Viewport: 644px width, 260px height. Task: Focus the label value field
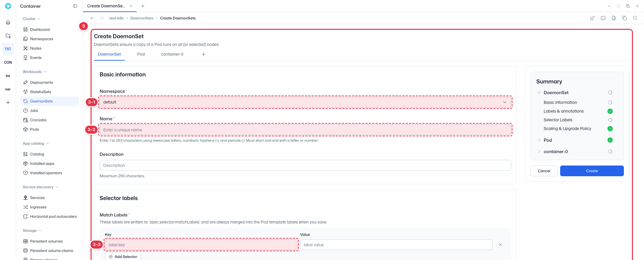(396, 245)
